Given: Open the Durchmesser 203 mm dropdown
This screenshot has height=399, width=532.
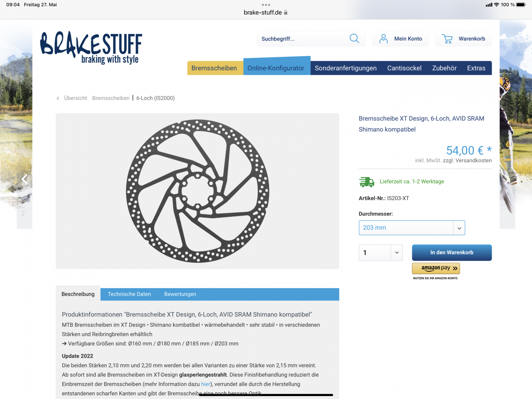Looking at the screenshot, I should [x=412, y=228].
